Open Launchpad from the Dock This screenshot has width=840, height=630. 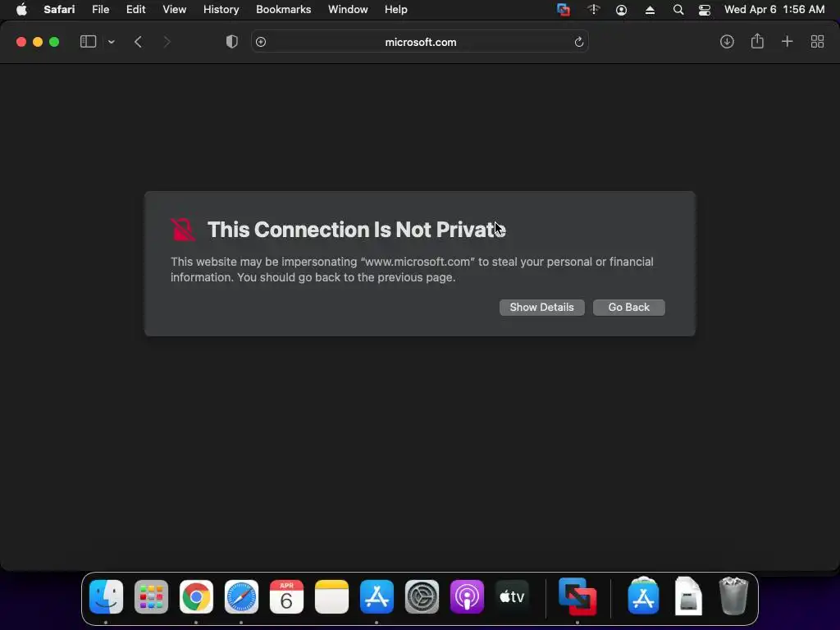151,596
